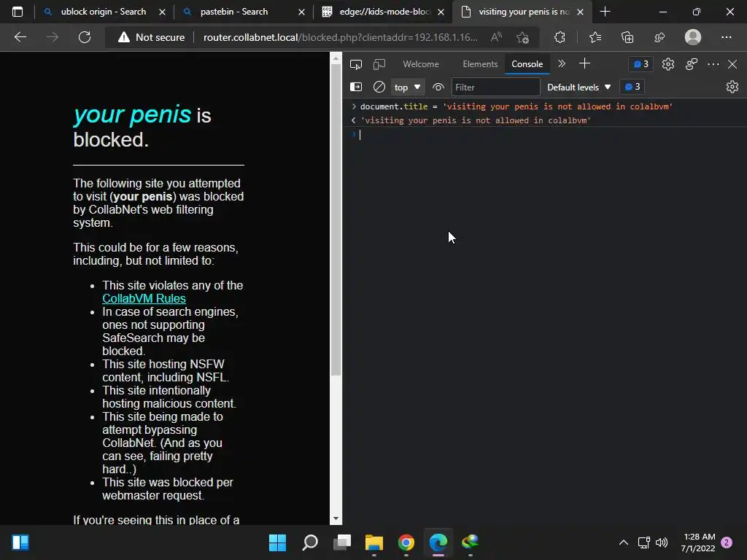
Task: Open the DevTools Welcome tab
Action: tap(421, 64)
